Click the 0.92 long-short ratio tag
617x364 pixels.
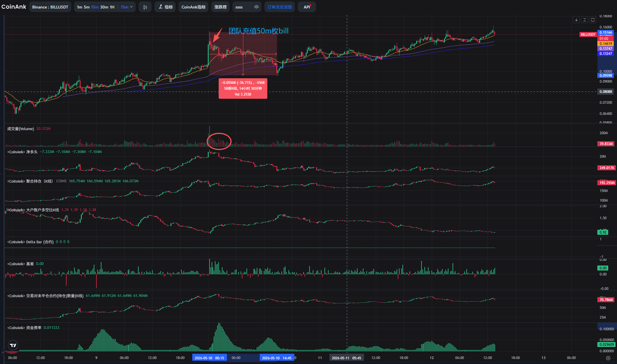tap(603, 232)
